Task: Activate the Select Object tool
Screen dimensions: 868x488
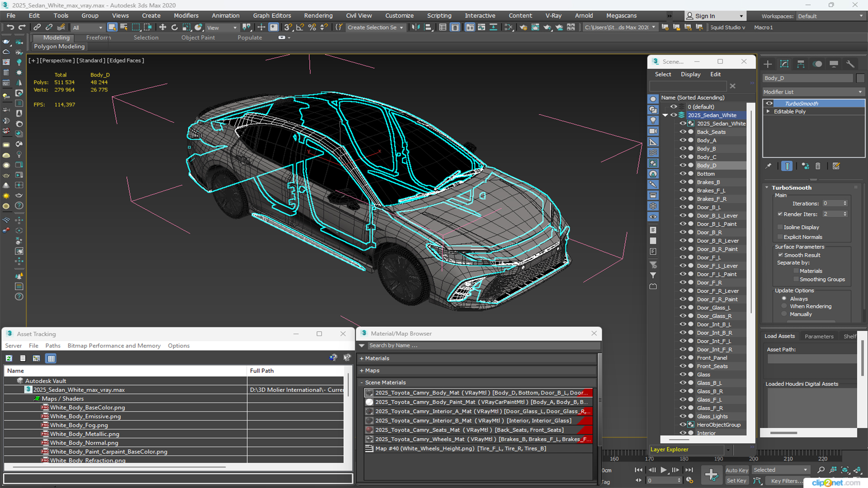Action: point(112,27)
